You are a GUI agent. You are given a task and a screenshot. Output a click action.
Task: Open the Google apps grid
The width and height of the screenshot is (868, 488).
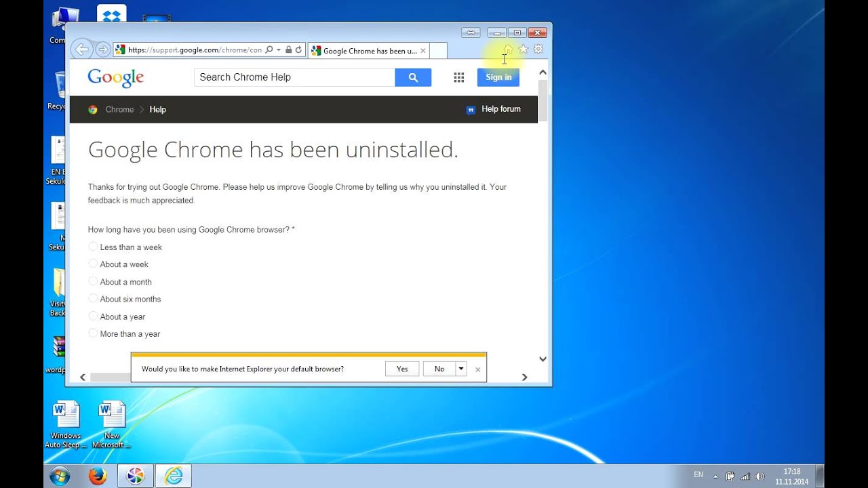[x=459, y=77]
